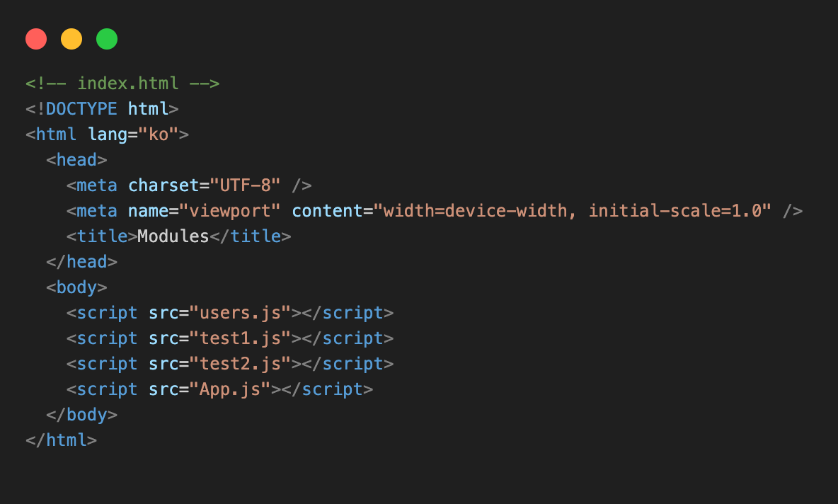This screenshot has width=838, height=504.
Task: Click the red close dot
Action: [36, 39]
